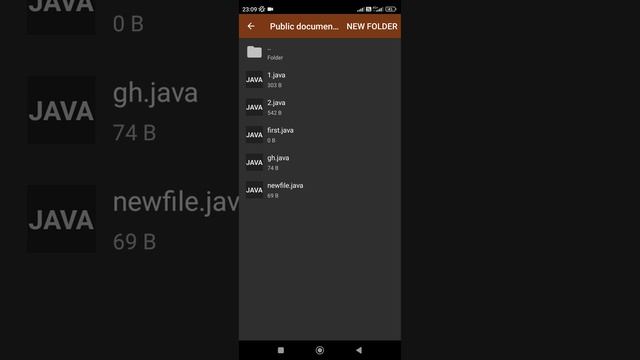
Task: Tap the 23:09 clock in status bar
Action: point(249,9)
